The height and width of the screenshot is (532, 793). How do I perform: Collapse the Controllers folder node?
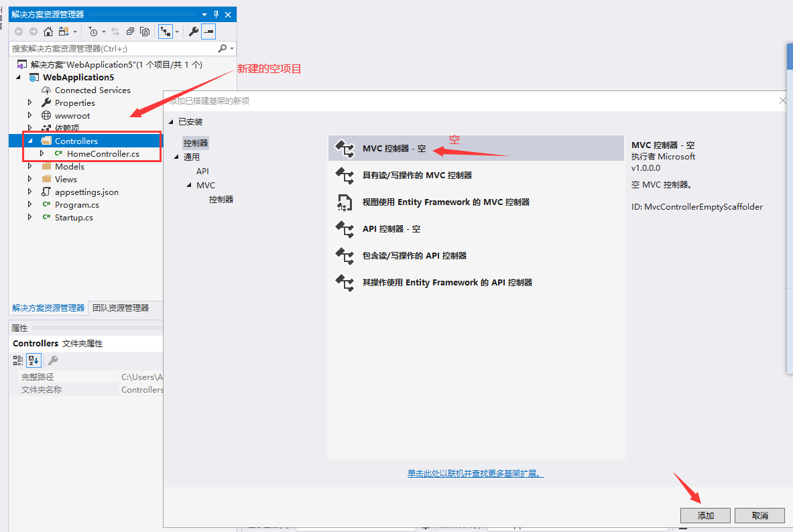coord(29,141)
